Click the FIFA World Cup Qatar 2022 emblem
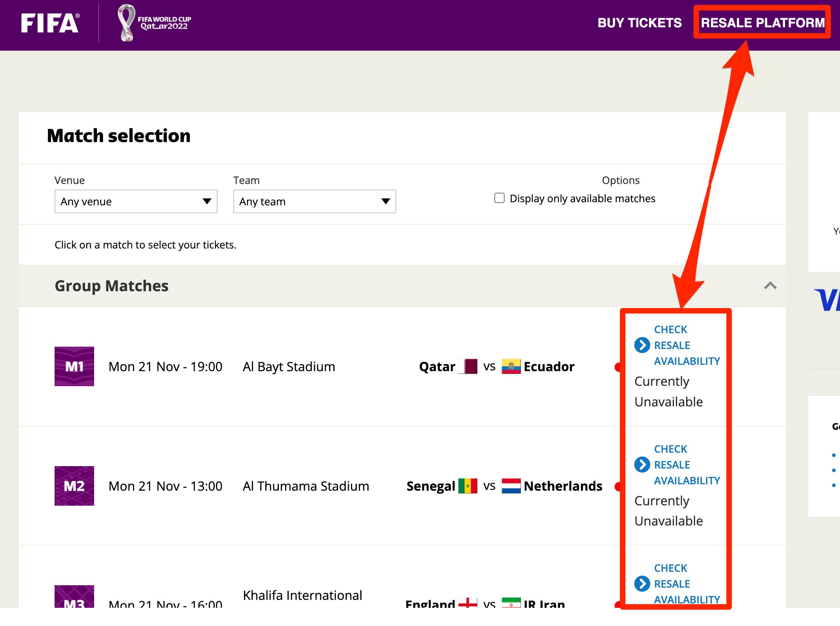The height and width of the screenshot is (626, 840). point(155,23)
